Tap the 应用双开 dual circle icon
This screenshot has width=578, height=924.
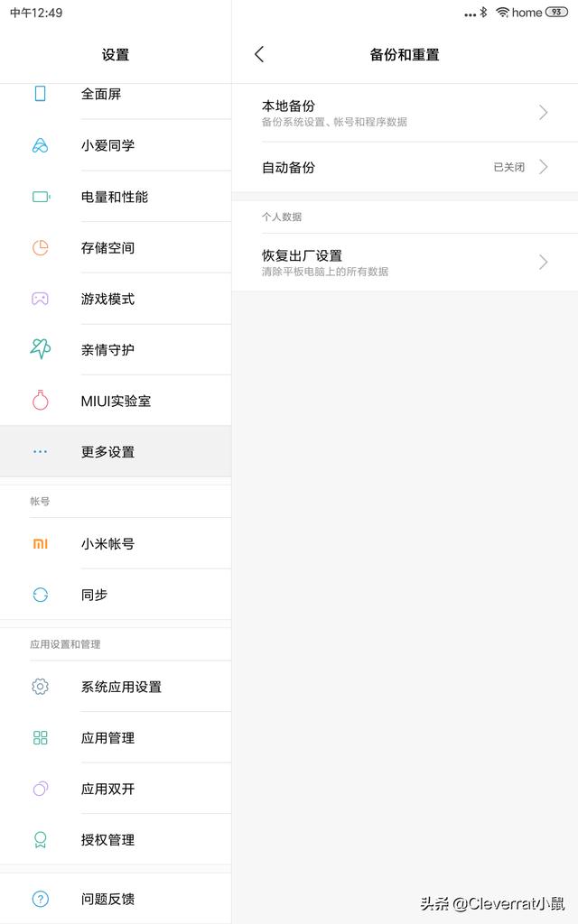(40, 789)
